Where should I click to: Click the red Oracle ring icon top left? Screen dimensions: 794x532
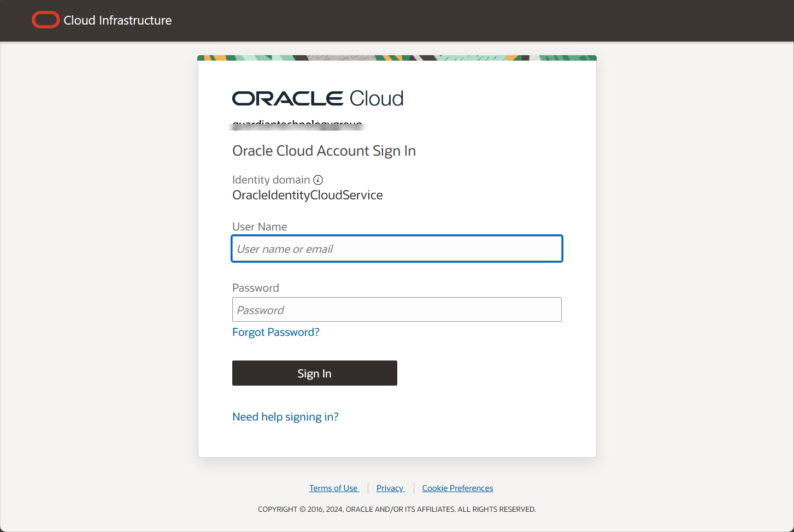point(45,20)
